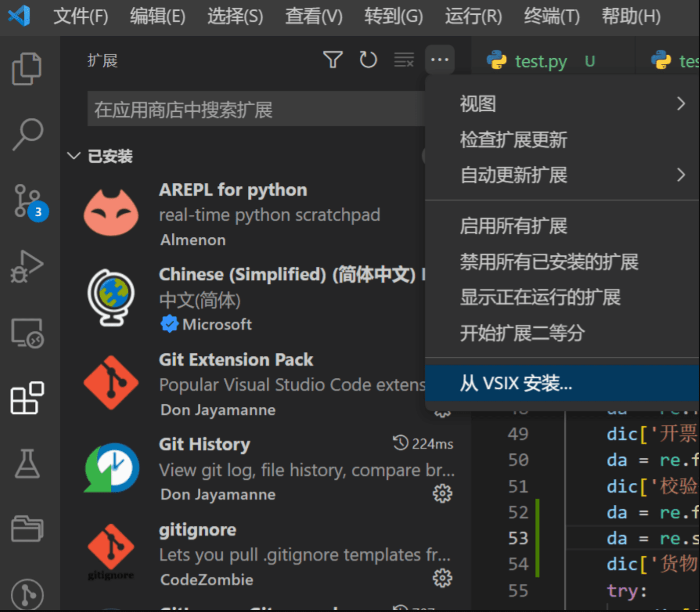Image resolution: width=700 pixels, height=612 pixels.
Task: Click the gitignore extension logo
Action: point(111,552)
